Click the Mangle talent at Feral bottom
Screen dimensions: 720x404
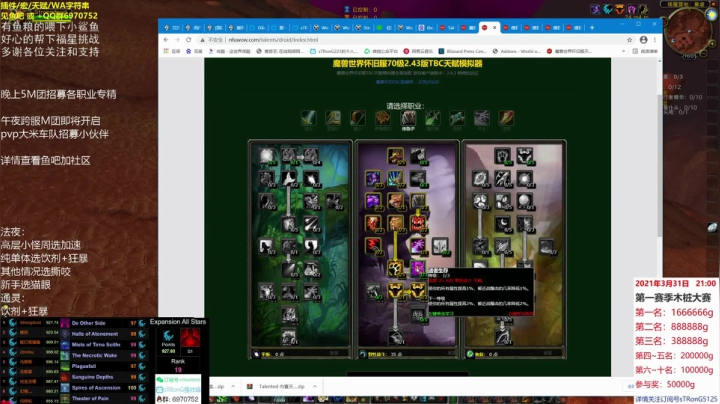[395, 337]
